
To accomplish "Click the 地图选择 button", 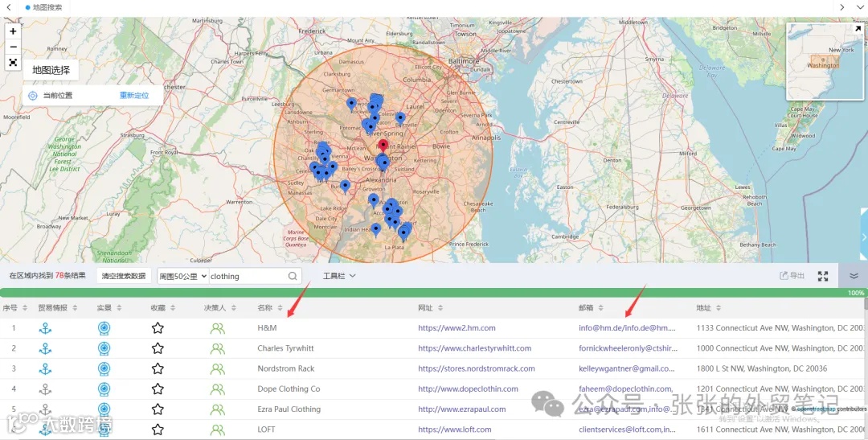I will 51,70.
